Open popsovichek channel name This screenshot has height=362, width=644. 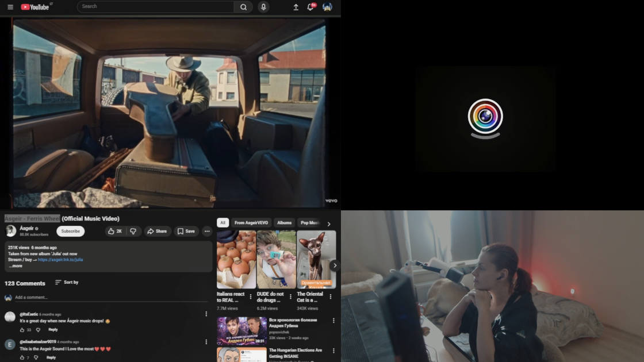click(x=279, y=332)
